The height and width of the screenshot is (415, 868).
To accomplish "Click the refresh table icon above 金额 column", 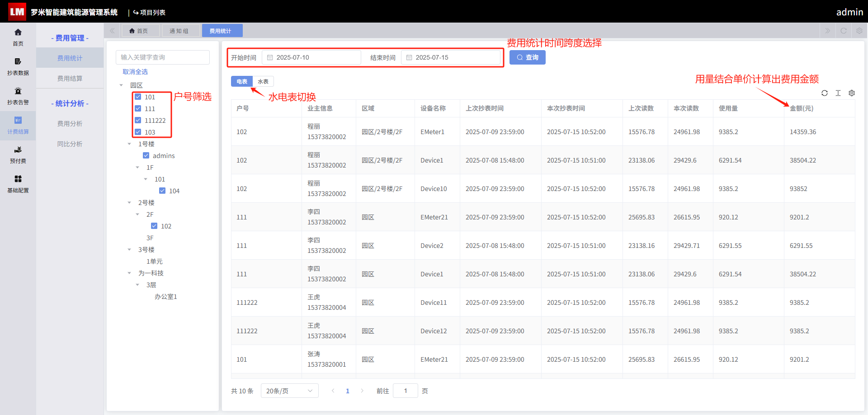I will tap(825, 93).
